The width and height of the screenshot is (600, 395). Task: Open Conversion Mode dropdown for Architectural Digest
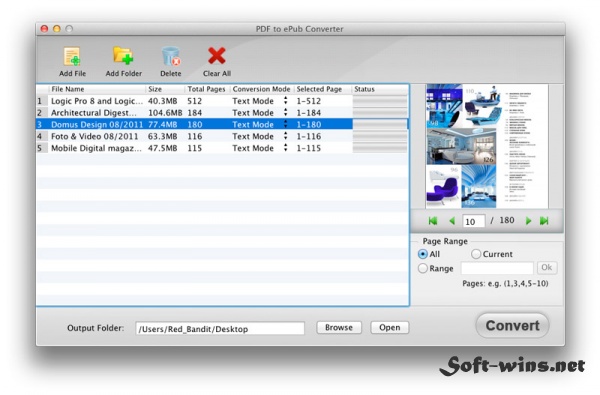pos(285,113)
